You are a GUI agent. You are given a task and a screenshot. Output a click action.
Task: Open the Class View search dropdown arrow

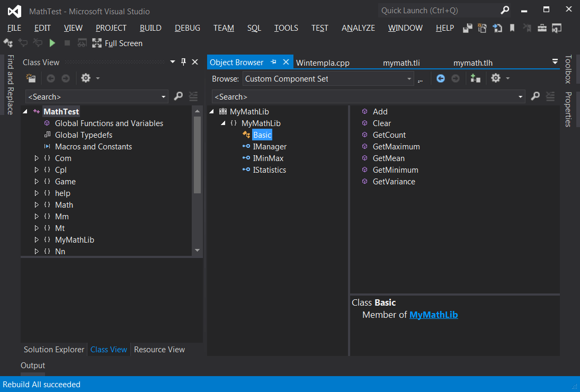163,97
